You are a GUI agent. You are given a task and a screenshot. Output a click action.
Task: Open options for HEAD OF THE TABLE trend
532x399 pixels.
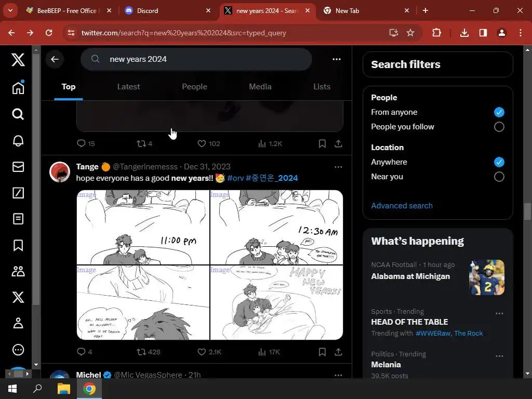(499, 313)
